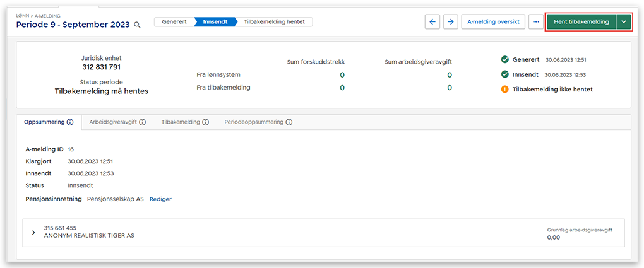Viewport: 644px width, 268px height.
Task: Click the Tilbakemelding hentet progress step
Action: point(274,21)
